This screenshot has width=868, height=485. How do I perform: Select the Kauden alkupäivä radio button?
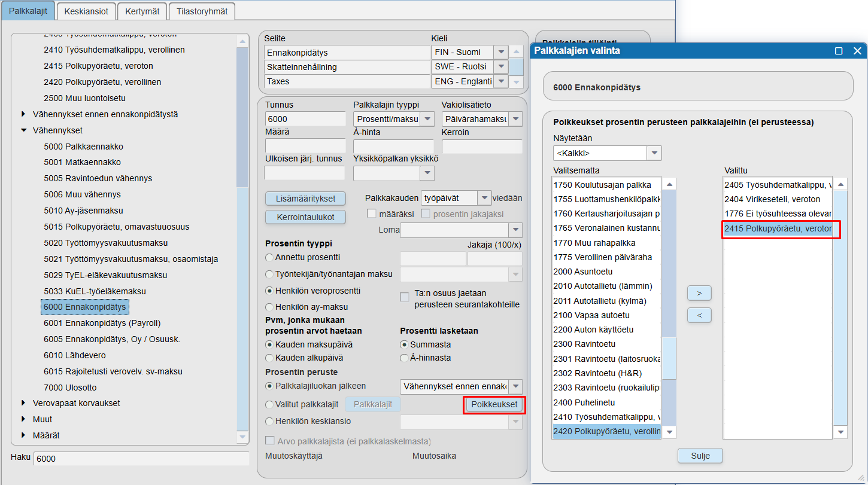(x=270, y=358)
